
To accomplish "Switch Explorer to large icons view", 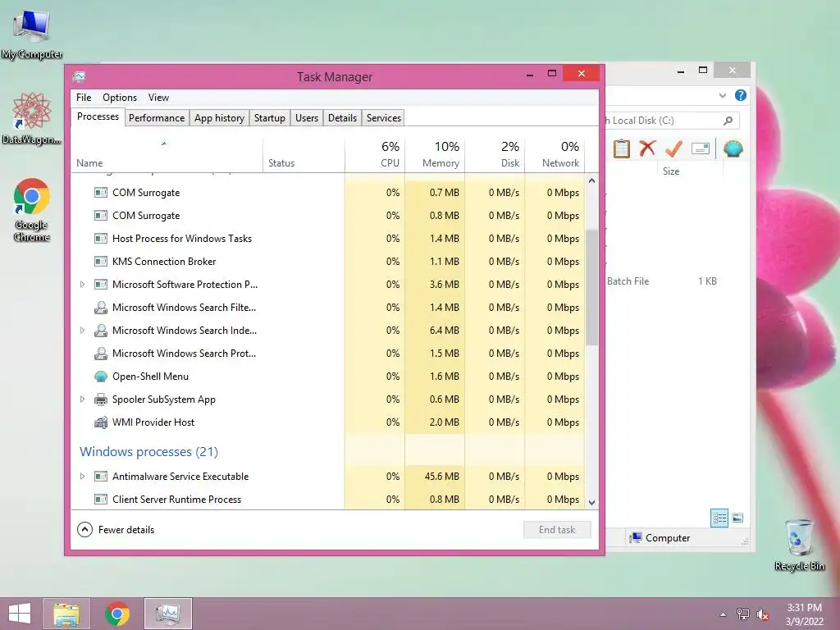I will [737, 518].
